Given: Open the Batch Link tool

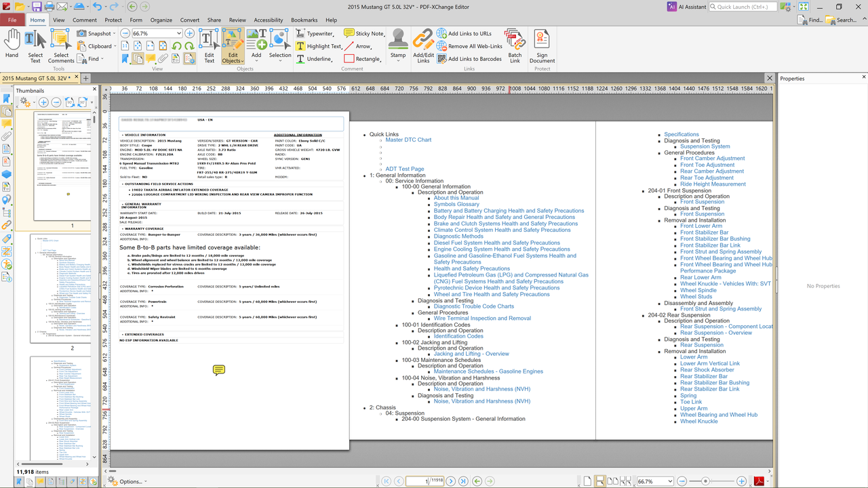Looking at the screenshot, I should click(515, 45).
